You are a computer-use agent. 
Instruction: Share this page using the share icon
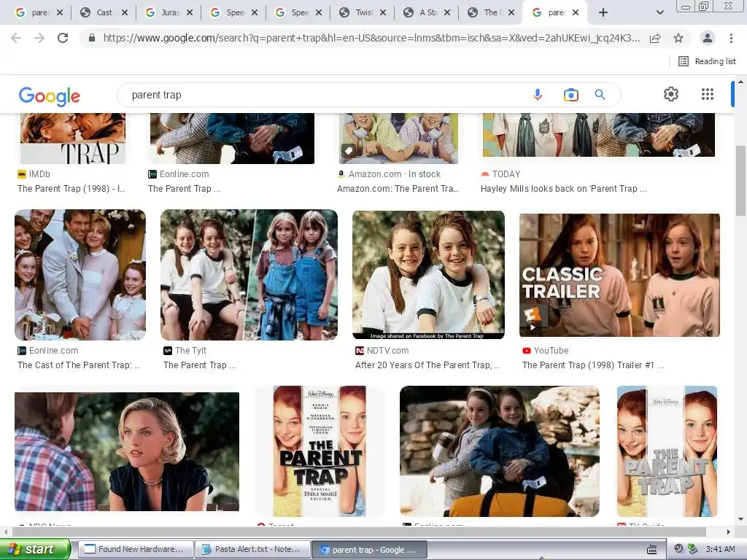pyautogui.click(x=655, y=38)
